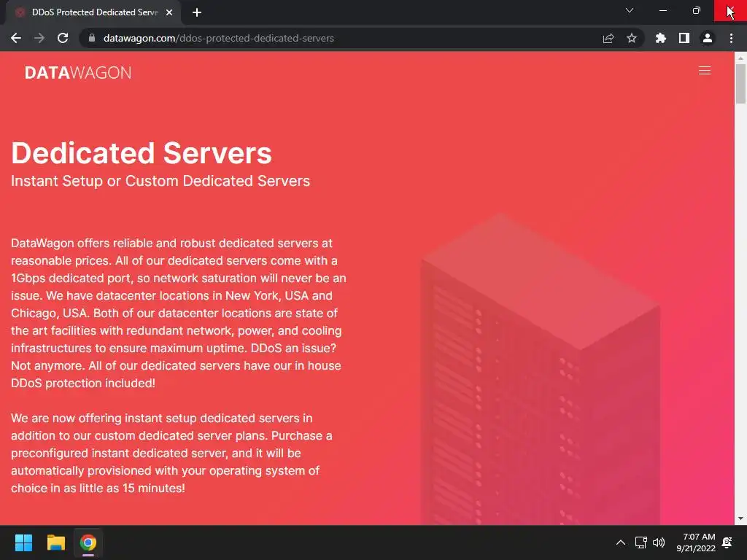The image size is (747, 560).
Task: Open File Explorer from taskbar
Action: point(55,542)
